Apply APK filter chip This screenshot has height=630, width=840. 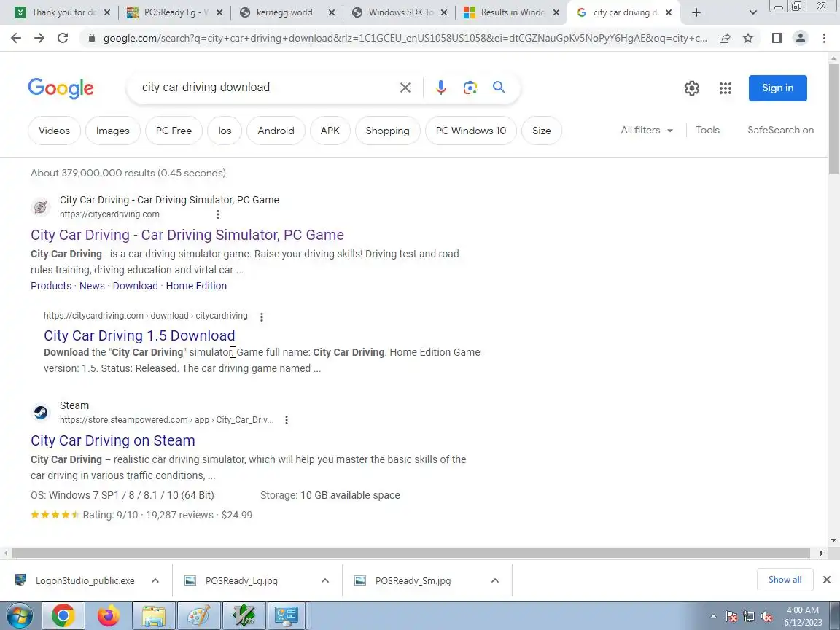(x=330, y=131)
